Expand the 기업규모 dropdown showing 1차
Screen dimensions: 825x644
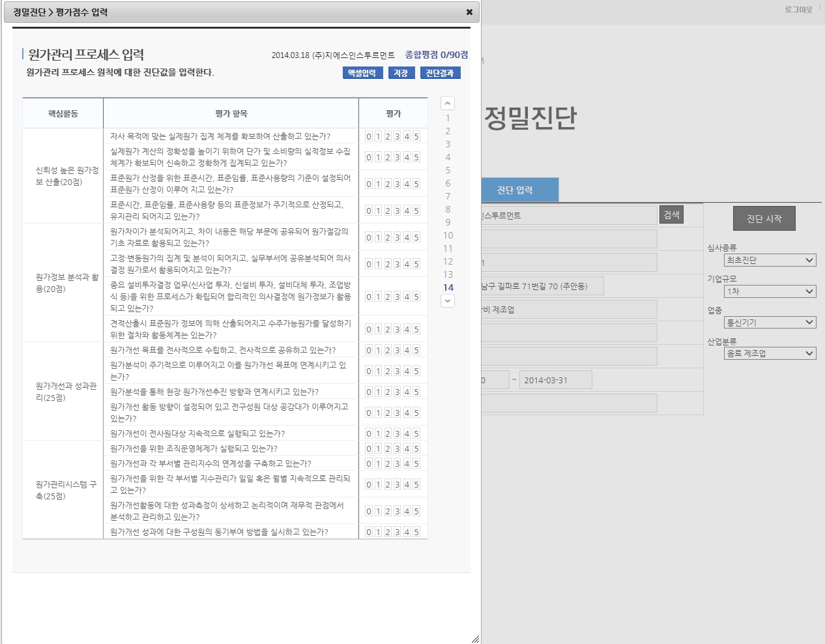coord(770,291)
